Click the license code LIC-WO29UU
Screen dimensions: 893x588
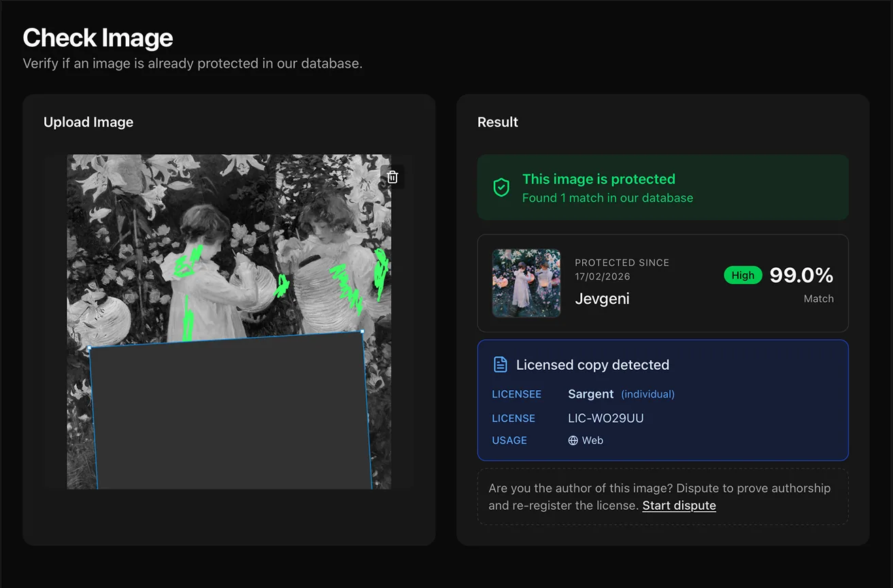(605, 418)
